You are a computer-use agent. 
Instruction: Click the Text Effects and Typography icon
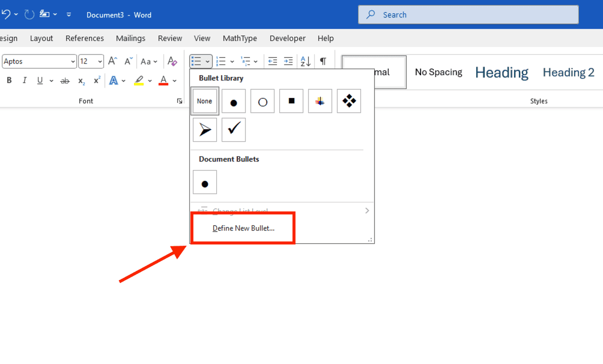click(x=114, y=80)
